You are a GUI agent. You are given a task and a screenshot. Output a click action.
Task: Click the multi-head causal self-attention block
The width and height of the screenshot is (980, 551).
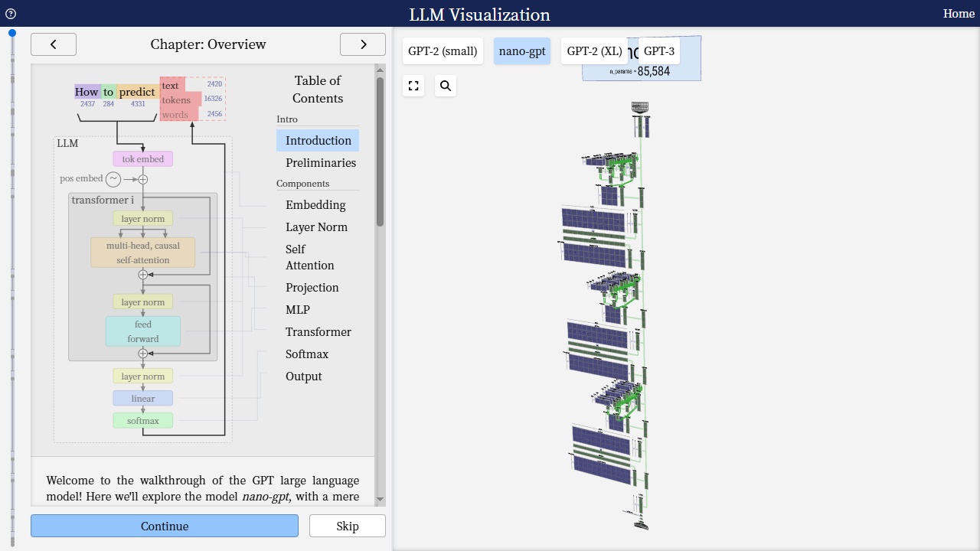point(143,253)
